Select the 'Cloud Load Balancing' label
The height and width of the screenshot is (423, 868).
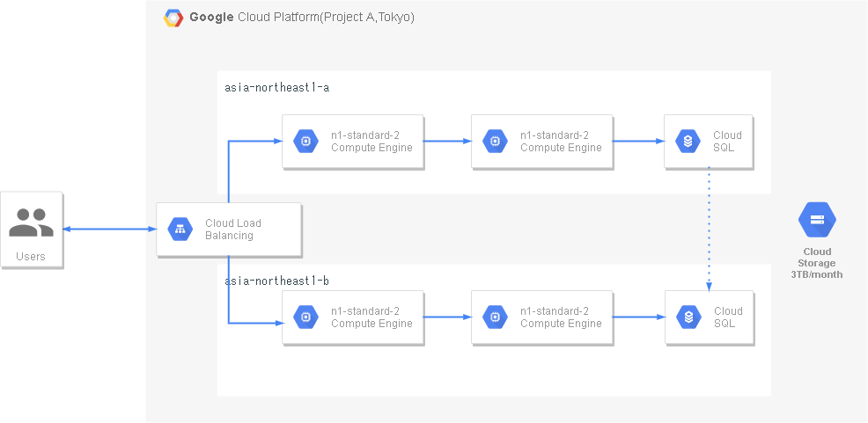(x=233, y=230)
